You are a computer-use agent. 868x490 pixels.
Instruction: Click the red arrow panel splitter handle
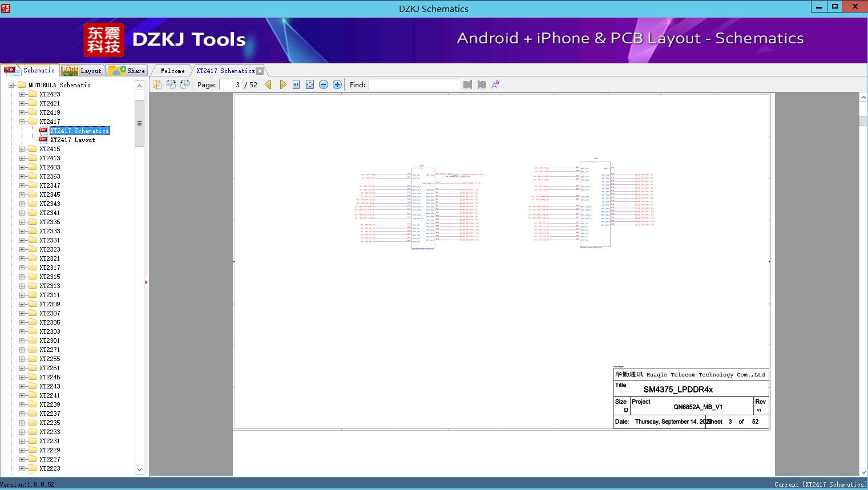click(146, 282)
